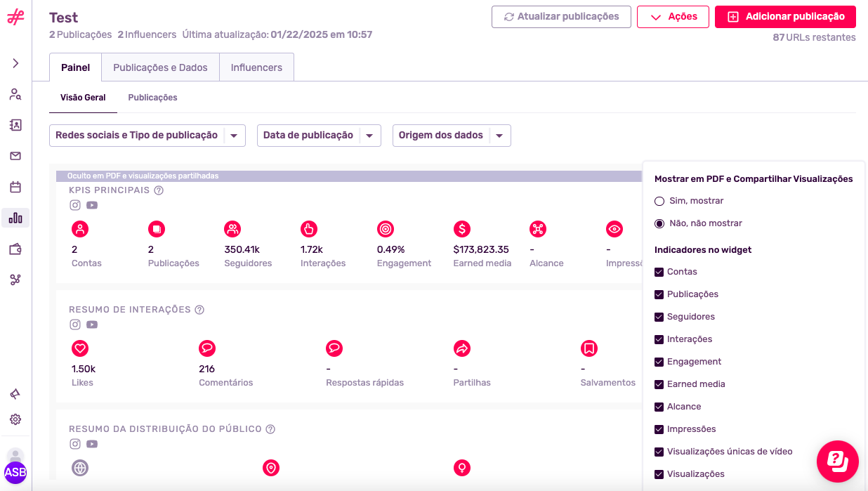Screen dimensions: 868x491
Task: Click the hashtag logo in the sidebar
Action: pyautogui.click(x=15, y=18)
